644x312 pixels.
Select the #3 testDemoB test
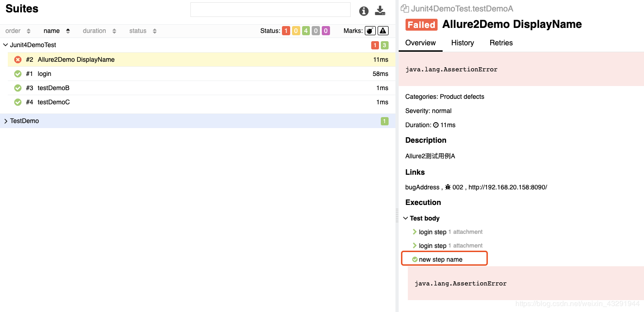click(201, 88)
